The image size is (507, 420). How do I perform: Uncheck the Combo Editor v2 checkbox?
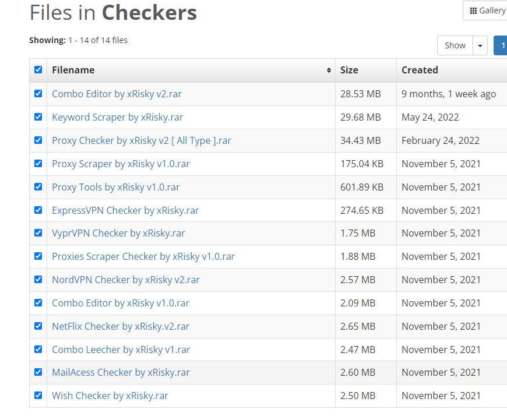(38, 94)
